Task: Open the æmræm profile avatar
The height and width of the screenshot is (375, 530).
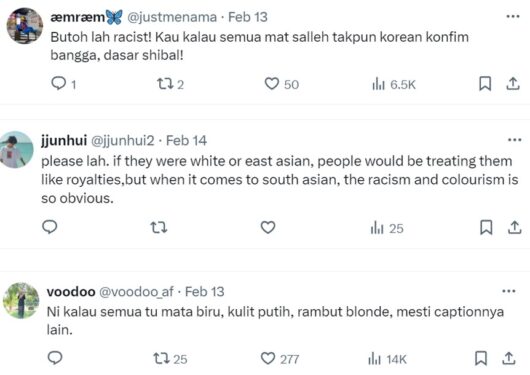Action: [25, 26]
